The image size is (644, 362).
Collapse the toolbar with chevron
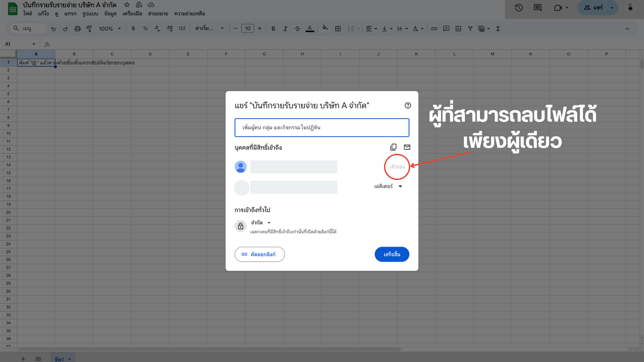[x=627, y=29]
